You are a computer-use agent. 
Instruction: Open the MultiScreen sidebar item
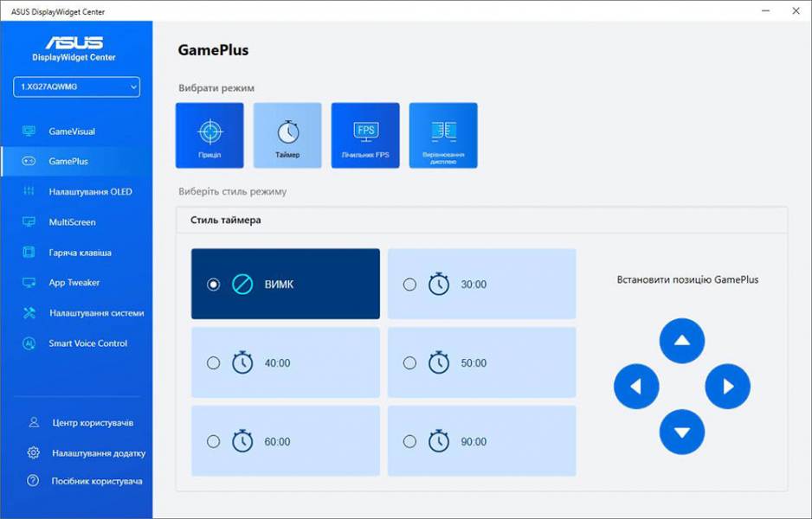(72, 222)
